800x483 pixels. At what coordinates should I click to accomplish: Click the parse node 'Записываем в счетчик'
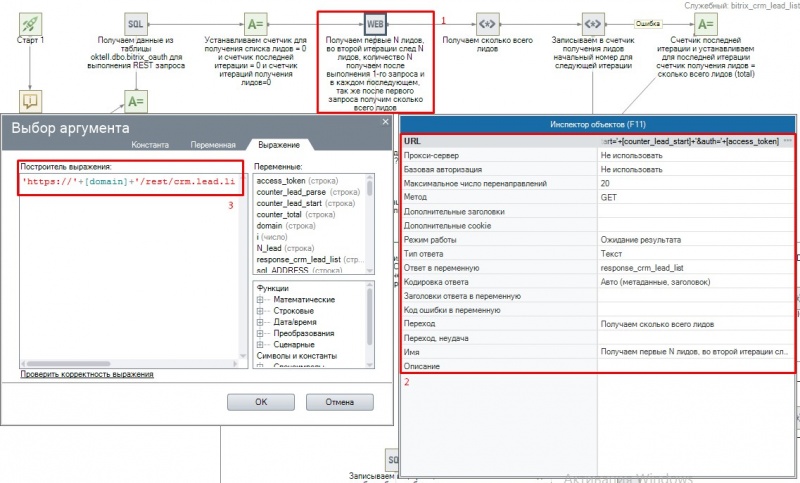pos(593,24)
